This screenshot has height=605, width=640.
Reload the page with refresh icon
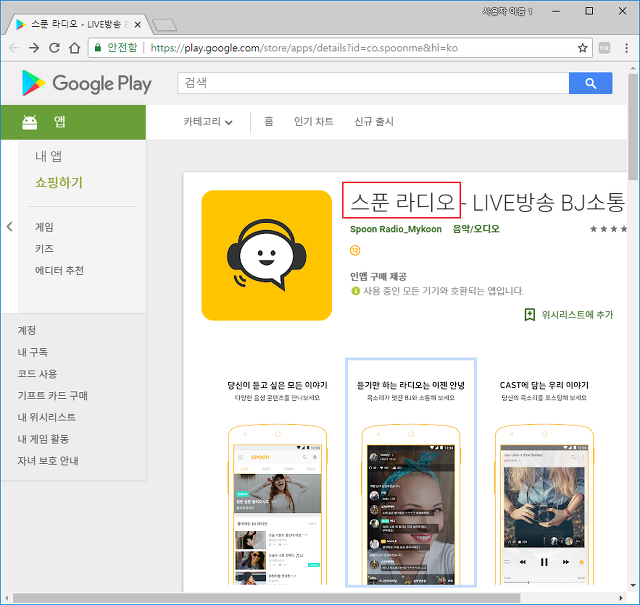(x=54, y=48)
